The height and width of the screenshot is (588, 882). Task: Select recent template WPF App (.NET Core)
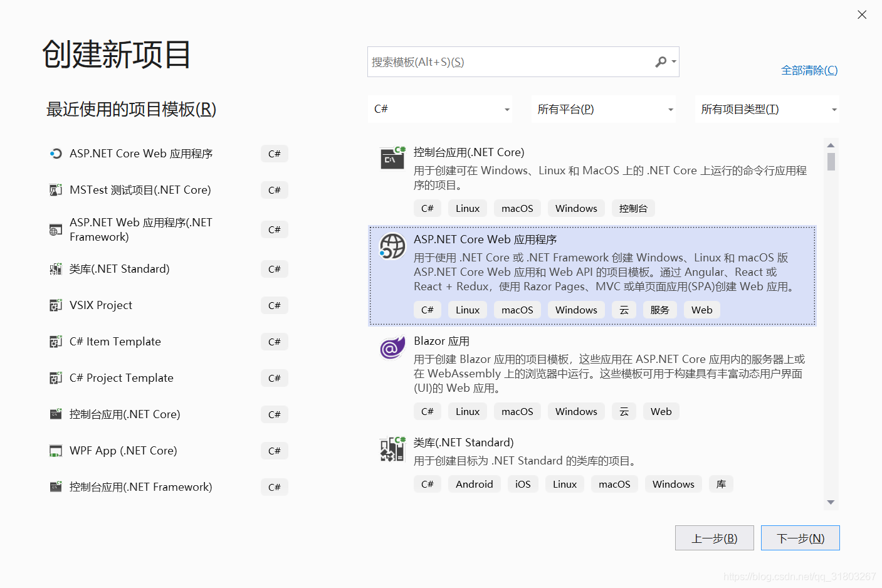pos(123,451)
